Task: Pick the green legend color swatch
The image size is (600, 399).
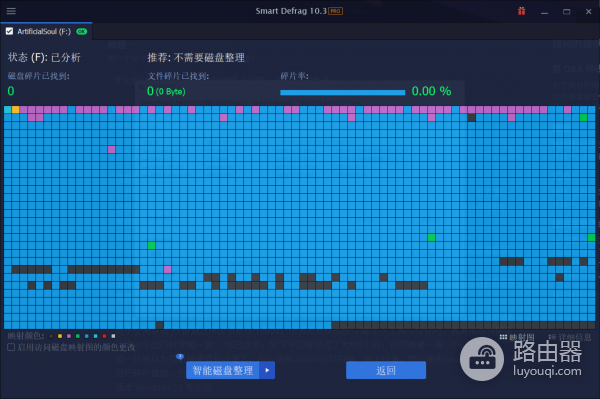Action: (78, 336)
